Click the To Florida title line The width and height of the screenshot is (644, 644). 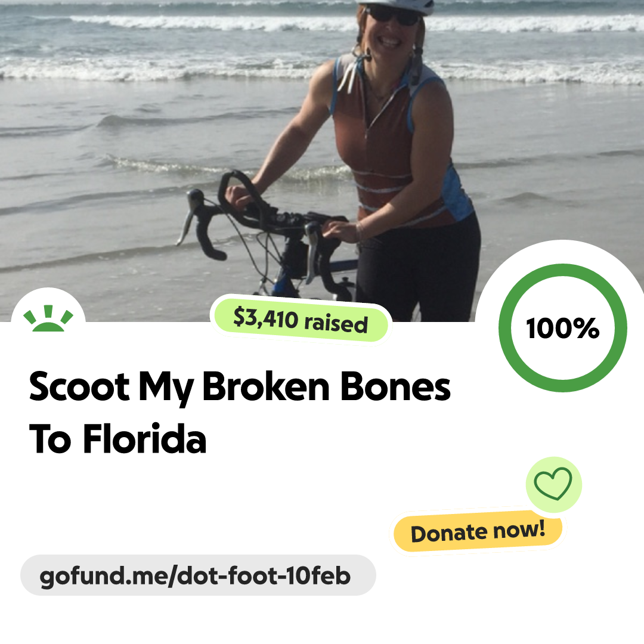[x=117, y=439]
